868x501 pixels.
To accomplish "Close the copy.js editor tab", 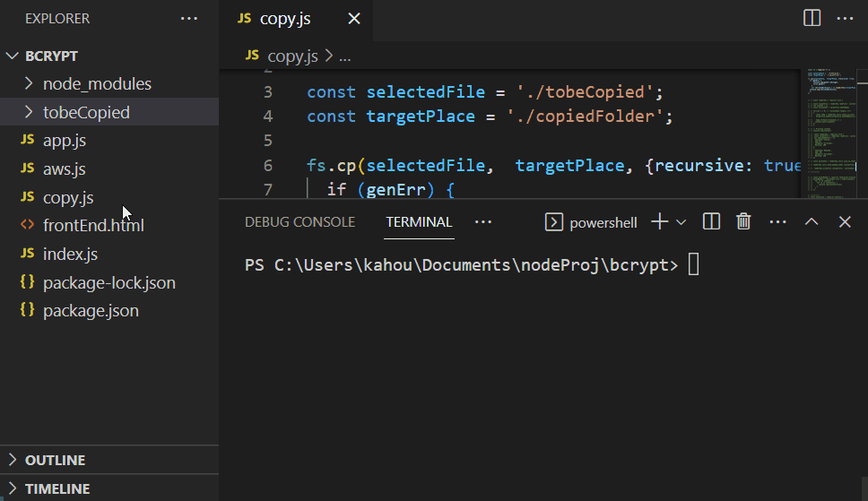I will point(354,19).
